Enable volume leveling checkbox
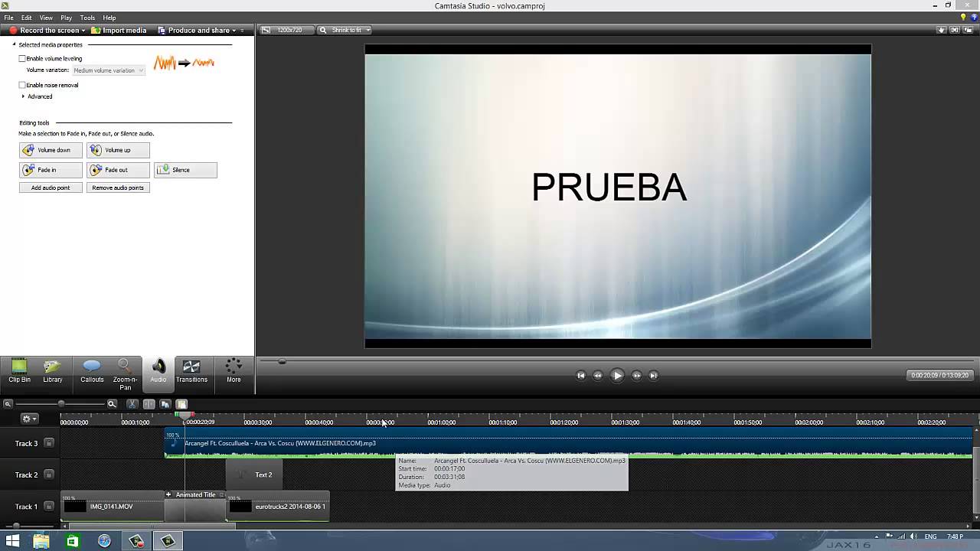The height and width of the screenshot is (551, 980). pos(22,59)
